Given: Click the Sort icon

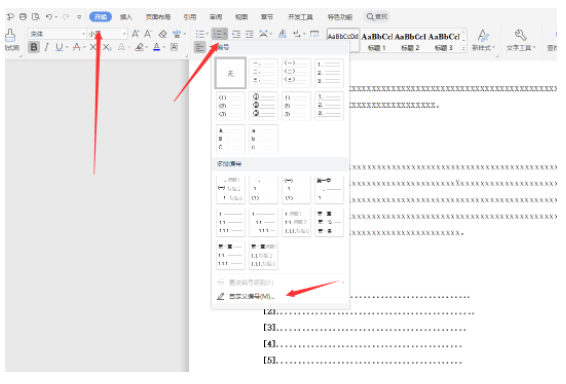Looking at the screenshot, I should (283, 34).
